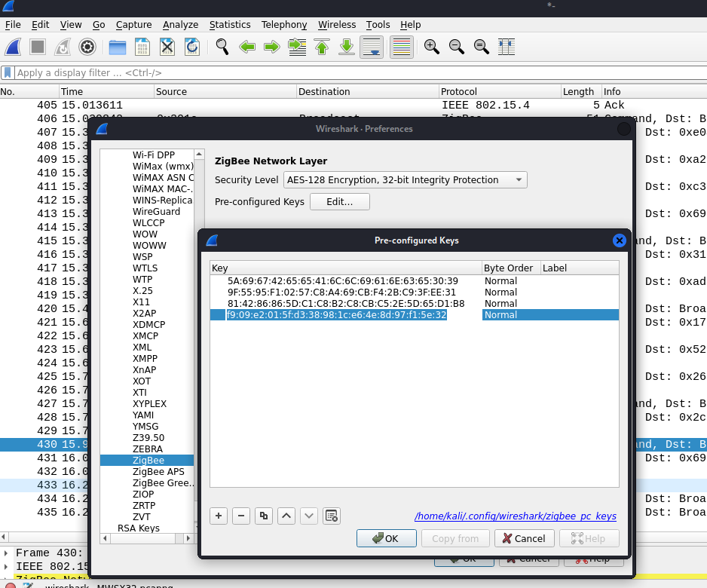This screenshot has height=588, width=707.
Task: Open capture options gear icon
Action: coord(87,47)
